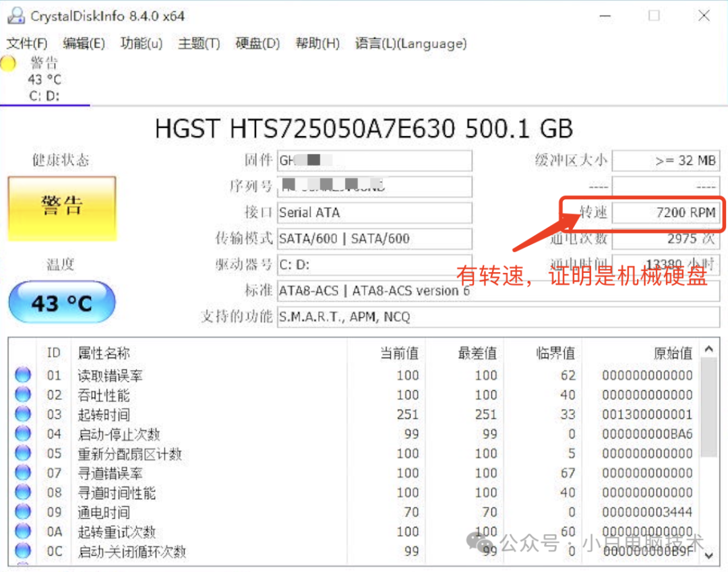
Task: Click the attribute list scrollbar thumb
Action: tap(709, 408)
